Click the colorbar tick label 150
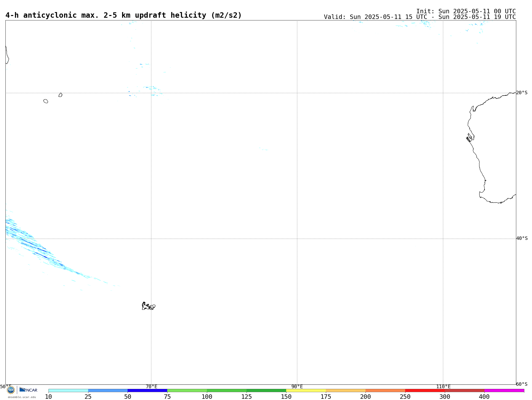Screen dimensions: 532x400 pos(286,397)
